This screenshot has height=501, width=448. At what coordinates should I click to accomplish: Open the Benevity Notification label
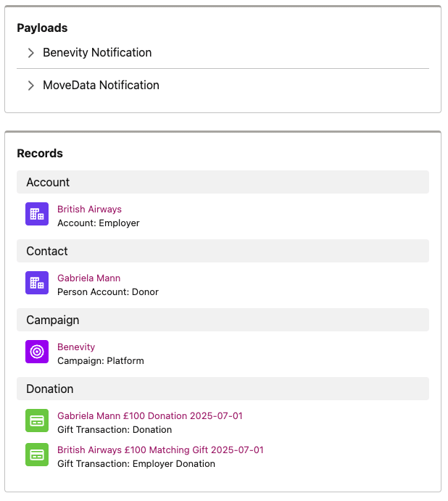97,53
